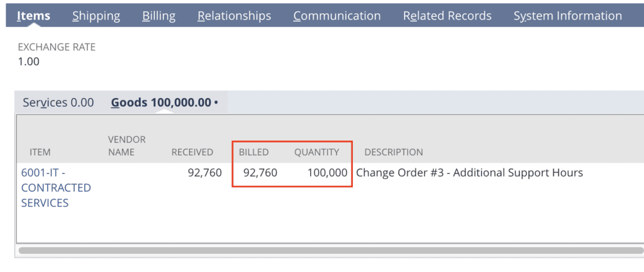Select the Communication tab

click(336, 16)
